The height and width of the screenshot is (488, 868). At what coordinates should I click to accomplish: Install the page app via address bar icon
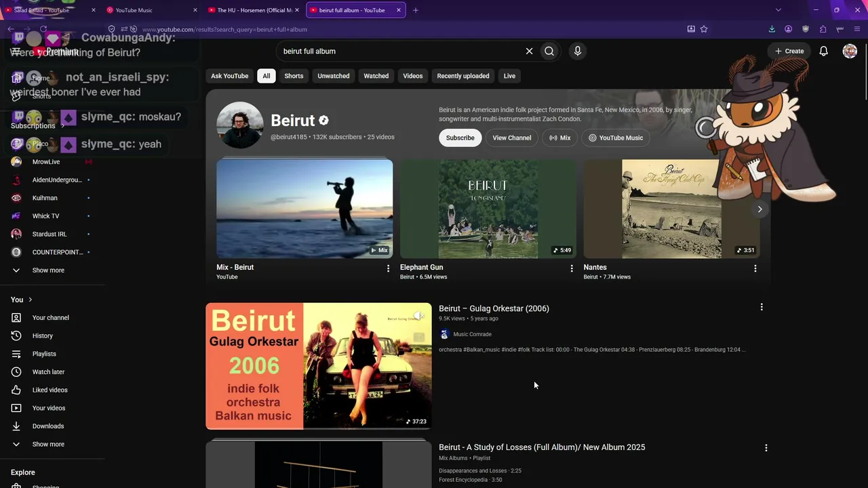pyautogui.click(x=691, y=29)
